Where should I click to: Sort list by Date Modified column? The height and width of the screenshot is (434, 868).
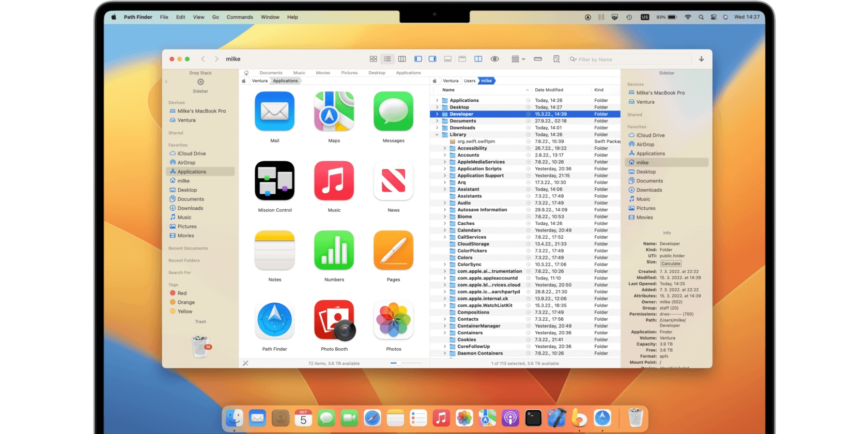549,90
